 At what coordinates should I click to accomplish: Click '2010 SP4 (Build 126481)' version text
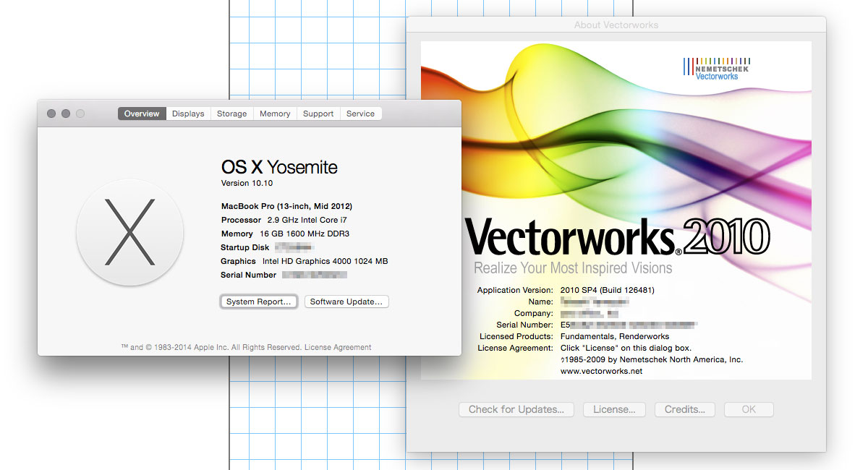(608, 290)
